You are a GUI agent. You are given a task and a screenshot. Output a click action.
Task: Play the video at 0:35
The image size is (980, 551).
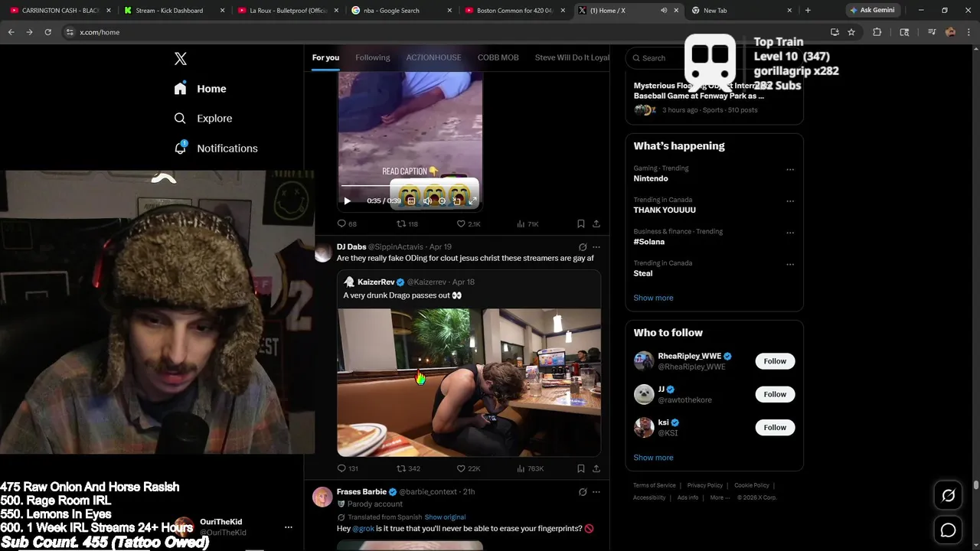(x=347, y=201)
